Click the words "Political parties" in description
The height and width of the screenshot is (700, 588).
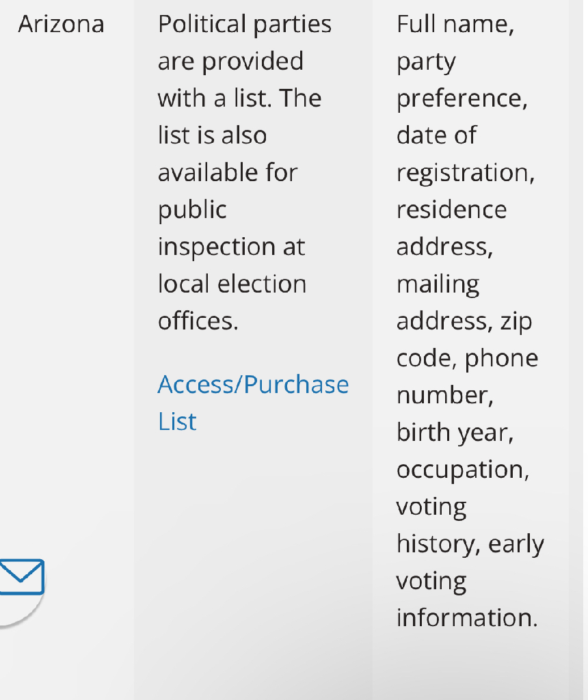tap(245, 24)
